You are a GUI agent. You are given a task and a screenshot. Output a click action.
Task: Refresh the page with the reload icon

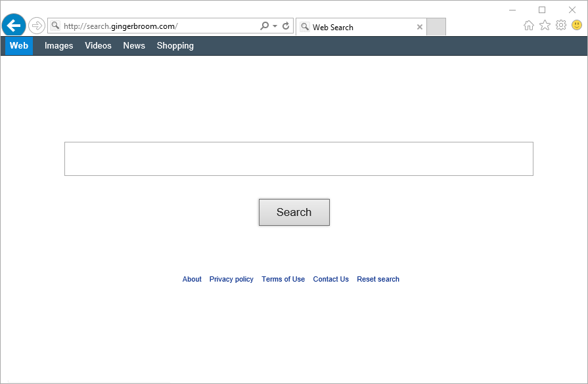click(286, 26)
